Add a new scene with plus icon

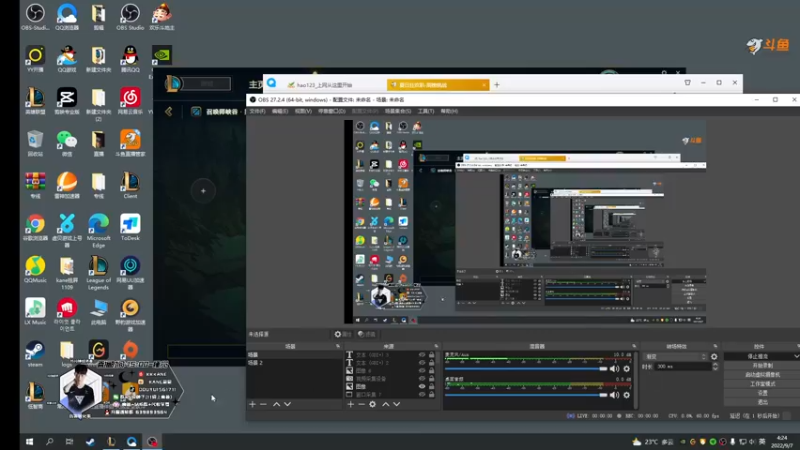[253, 404]
